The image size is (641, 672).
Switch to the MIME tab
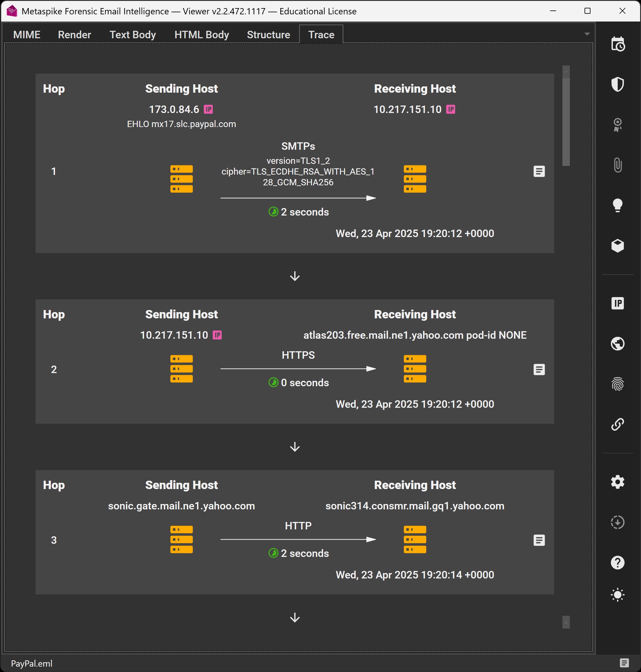pos(26,34)
